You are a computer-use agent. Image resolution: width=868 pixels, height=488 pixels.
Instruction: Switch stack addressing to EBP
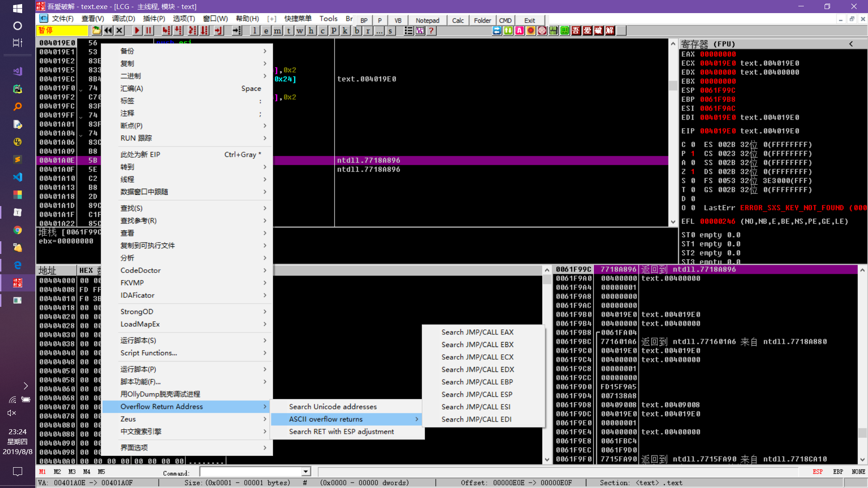[x=838, y=472]
